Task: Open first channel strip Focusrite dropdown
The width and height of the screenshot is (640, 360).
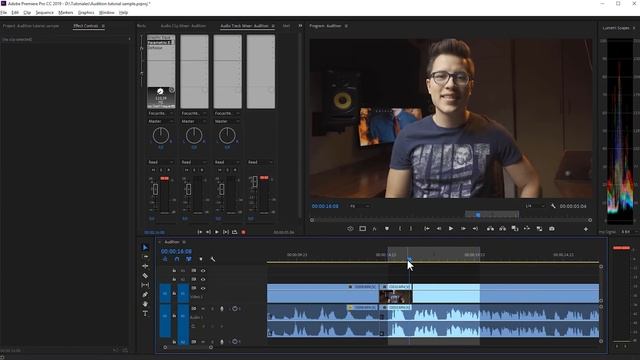Action: [161, 113]
